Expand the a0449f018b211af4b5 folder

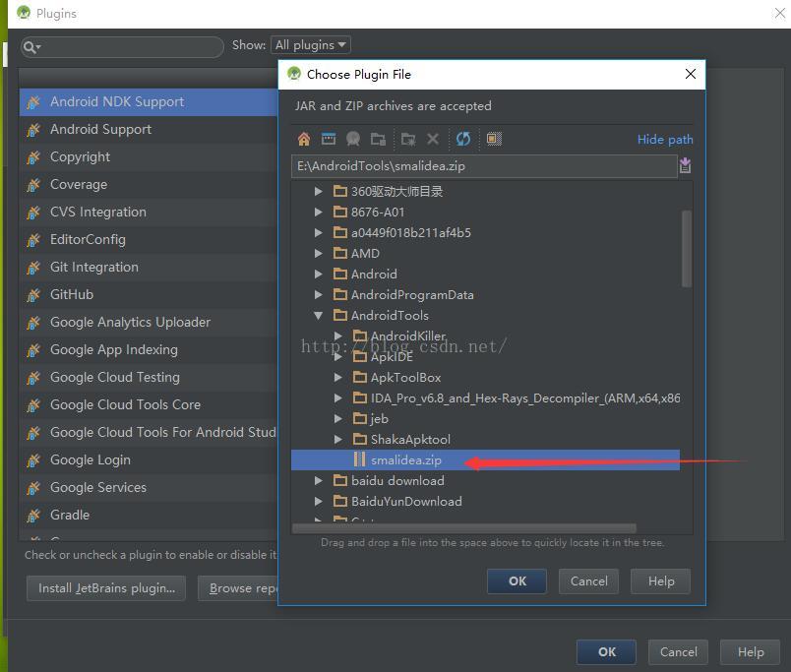tap(319, 232)
